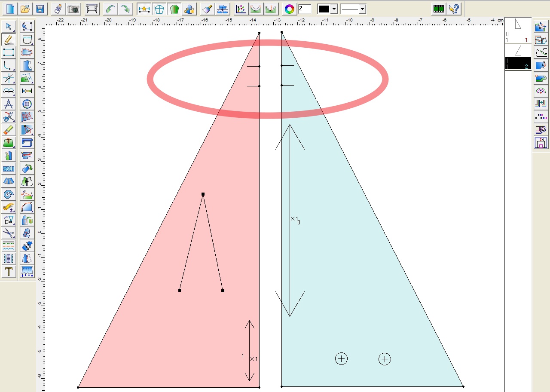This screenshot has height=392, width=550.
Task: Click the line width input field
Action: tap(305, 9)
